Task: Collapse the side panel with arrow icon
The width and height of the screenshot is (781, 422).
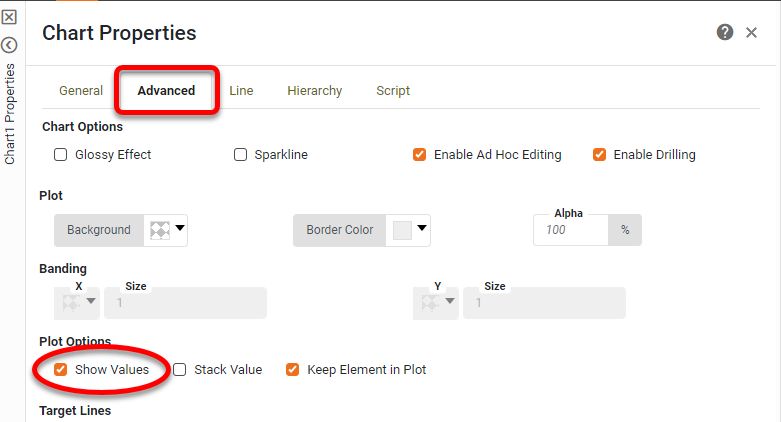Action: 9,45
